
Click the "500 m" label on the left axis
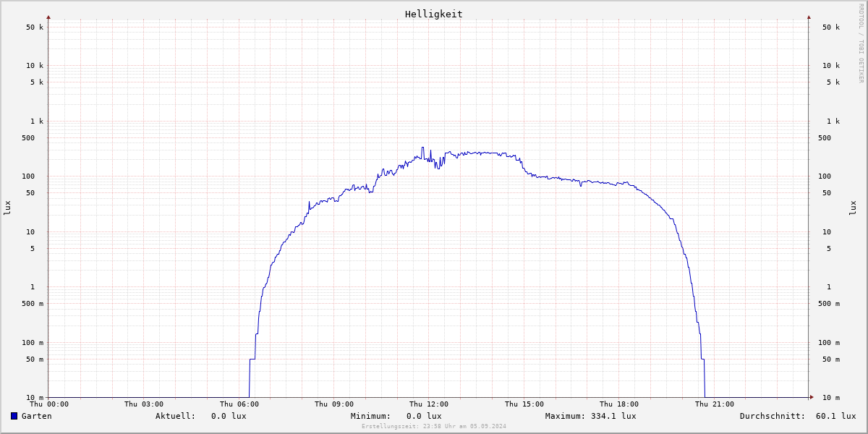point(33,304)
